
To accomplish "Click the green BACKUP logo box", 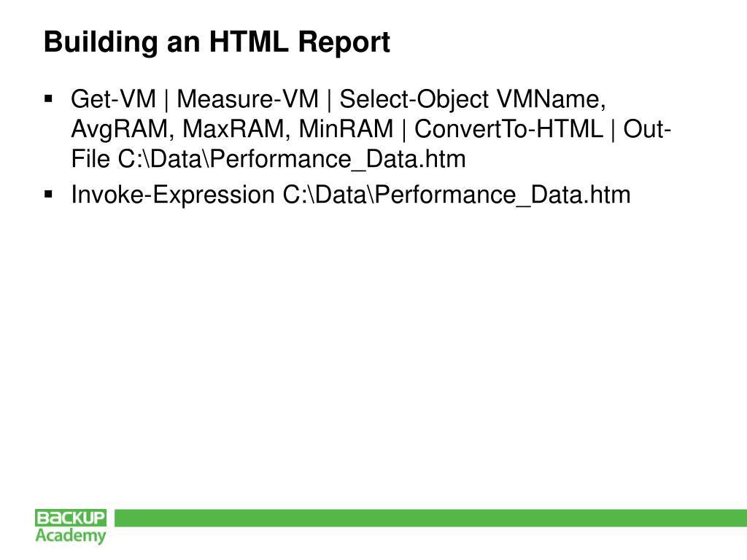I will click(x=71, y=518).
